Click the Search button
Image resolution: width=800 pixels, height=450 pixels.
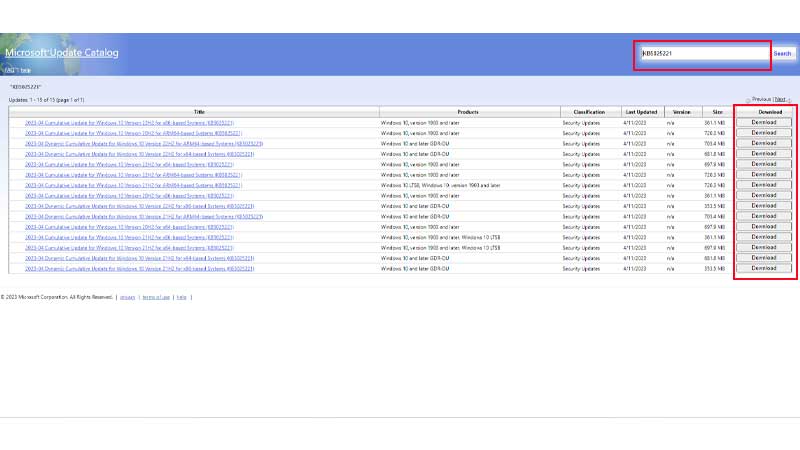tap(782, 53)
